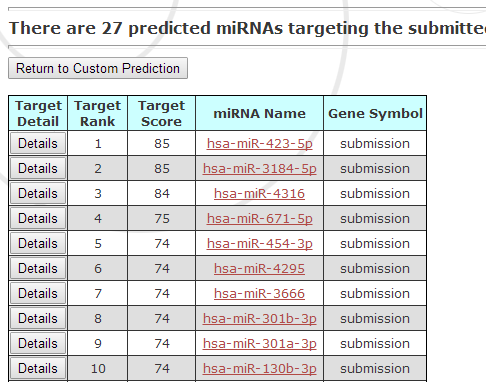
Task: Open Details for hsa-miR-301a-3p row
Action: pyautogui.click(x=38, y=343)
